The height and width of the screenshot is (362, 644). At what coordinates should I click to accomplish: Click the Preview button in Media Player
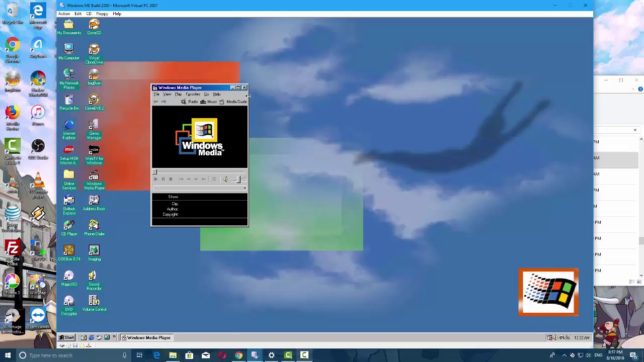pos(214,179)
